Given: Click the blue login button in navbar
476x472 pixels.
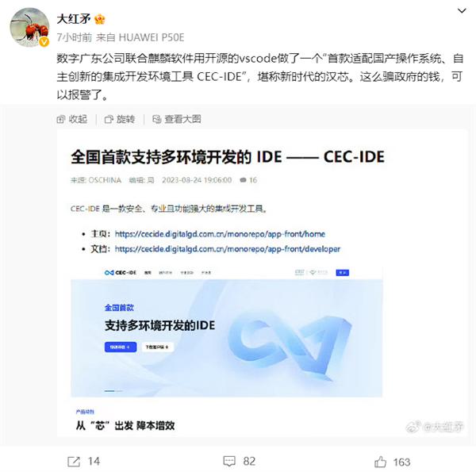Looking at the screenshot, I should (343, 273).
